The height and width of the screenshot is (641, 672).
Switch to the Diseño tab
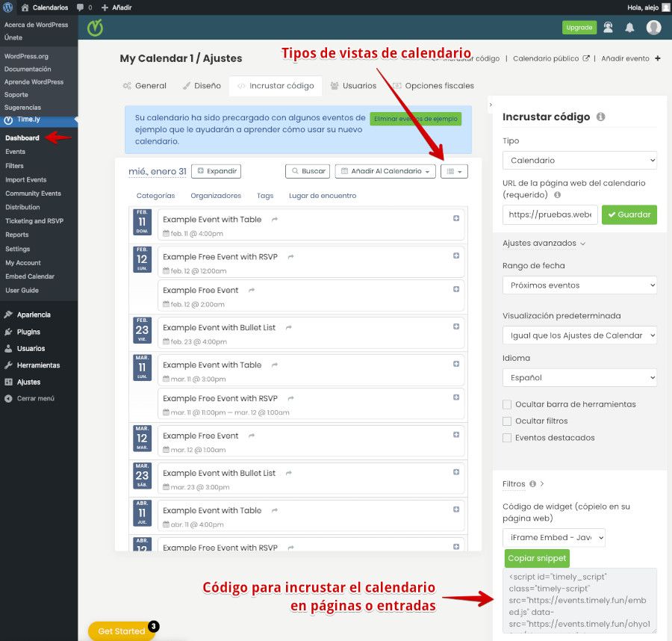pos(202,86)
